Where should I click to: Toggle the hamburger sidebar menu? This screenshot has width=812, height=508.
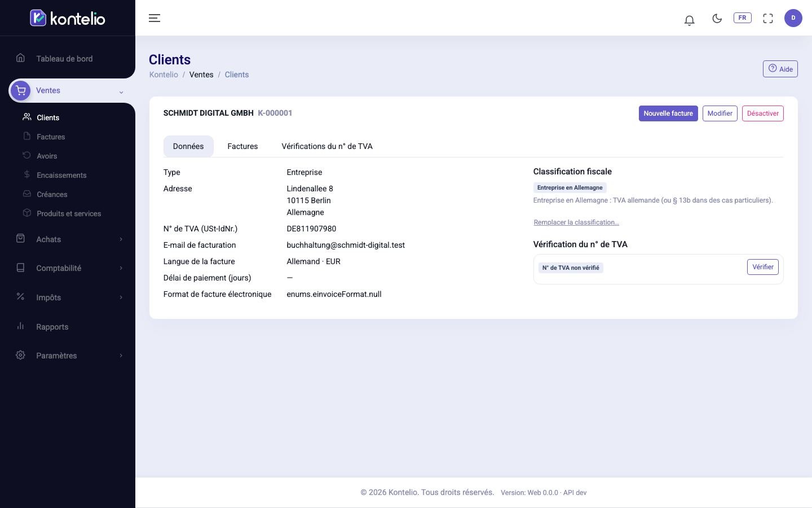coord(155,18)
